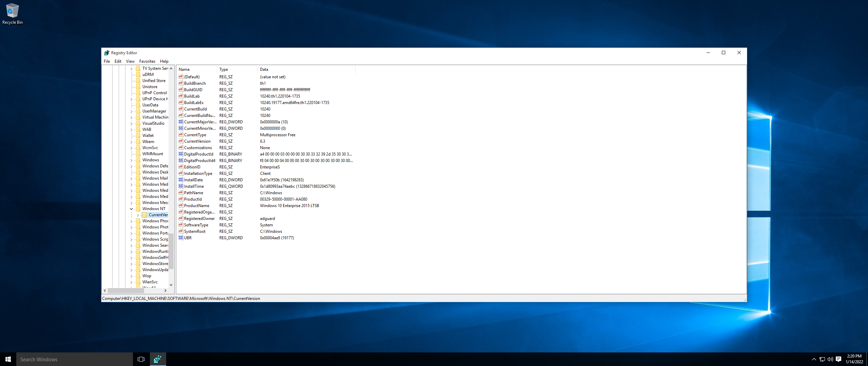
Task: Click the Search Windows box
Action: pyautogui.click(x=75, y=359)
